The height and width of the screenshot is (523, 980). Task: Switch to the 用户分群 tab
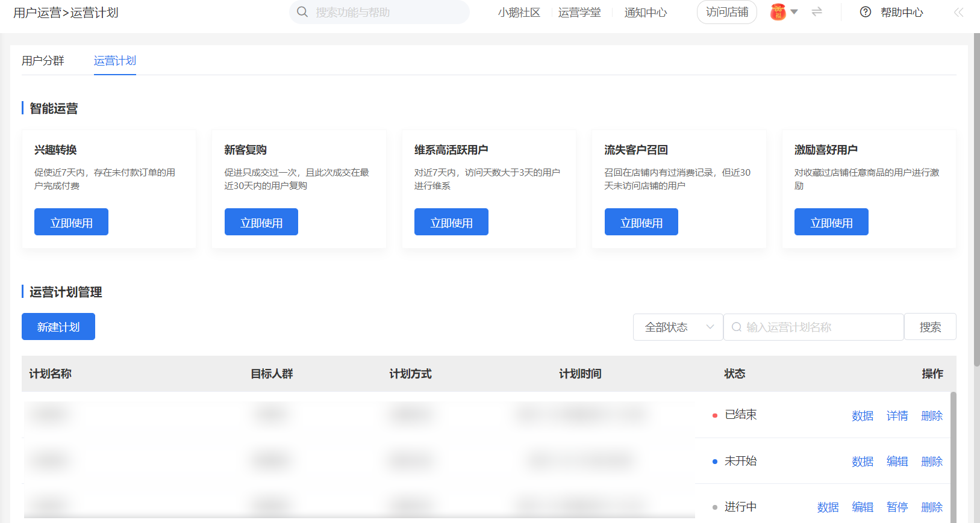(x=43, y=61)
